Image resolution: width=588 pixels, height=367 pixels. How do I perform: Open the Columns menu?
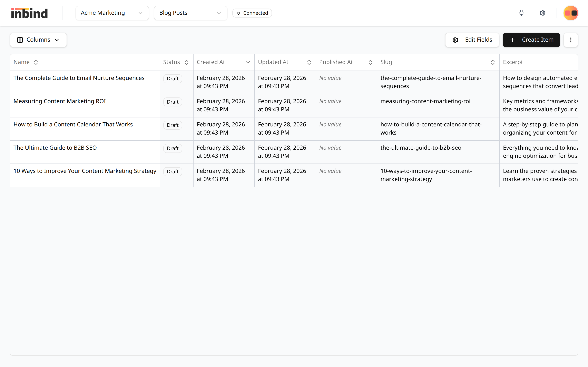click(x=38, y=40)
